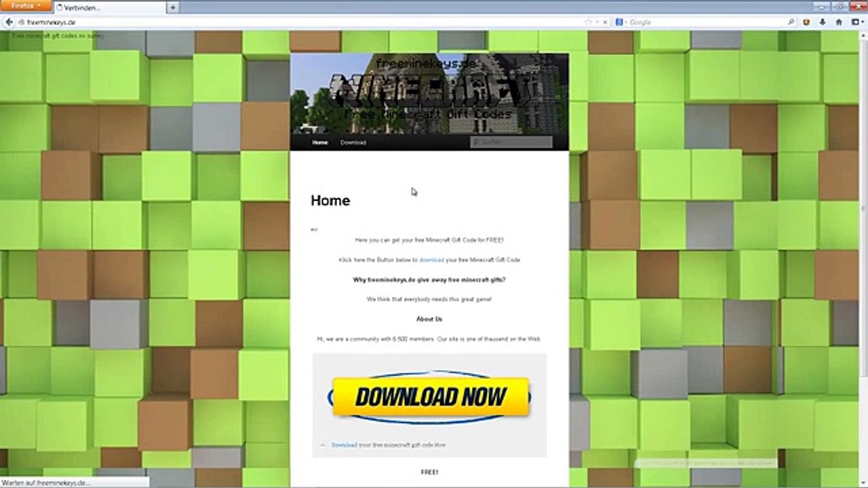Screen dimensions: 868x488
Task: Go to the browser Home page icon
Action: click(839, 22)
